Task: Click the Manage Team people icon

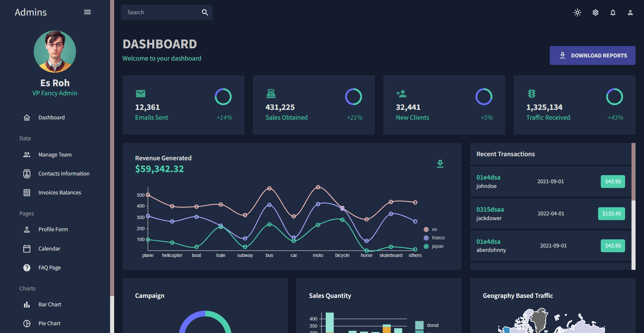Action: click(27, 155)
